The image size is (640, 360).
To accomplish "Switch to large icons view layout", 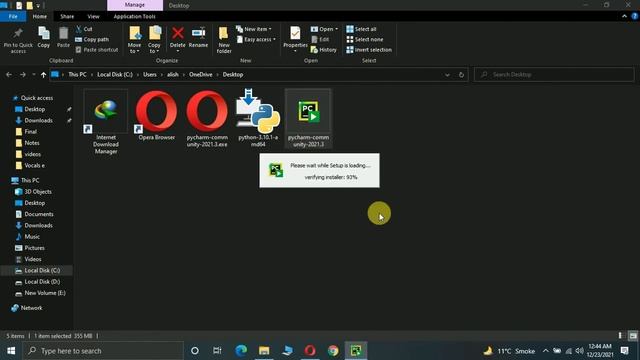I will (x=633, y=336).
